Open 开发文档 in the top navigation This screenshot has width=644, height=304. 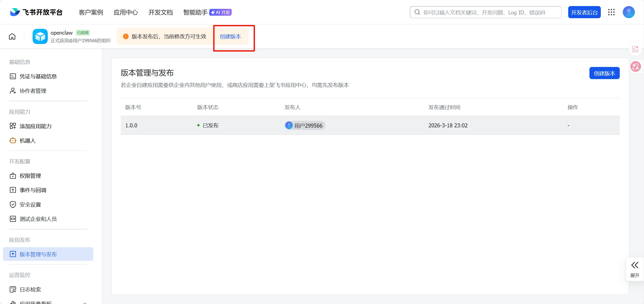point(160,12)
